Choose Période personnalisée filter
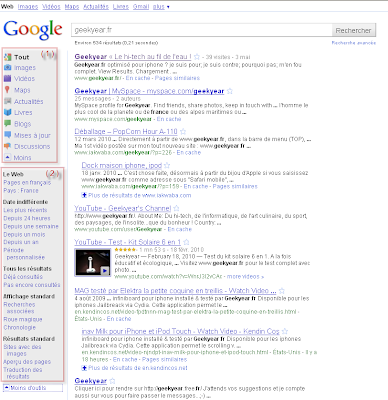The width and height of the screenshot is (388, 400). 24,254
